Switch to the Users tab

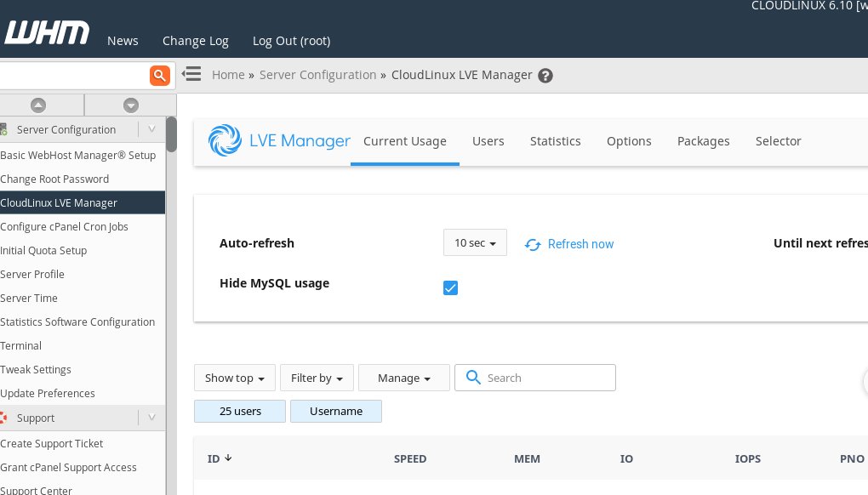pos(488,141)
